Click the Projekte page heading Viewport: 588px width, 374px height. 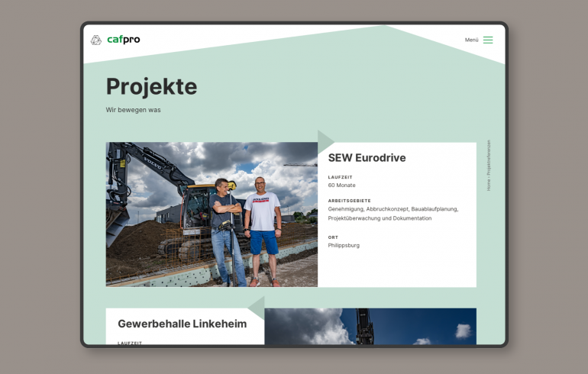coord(151,86)
